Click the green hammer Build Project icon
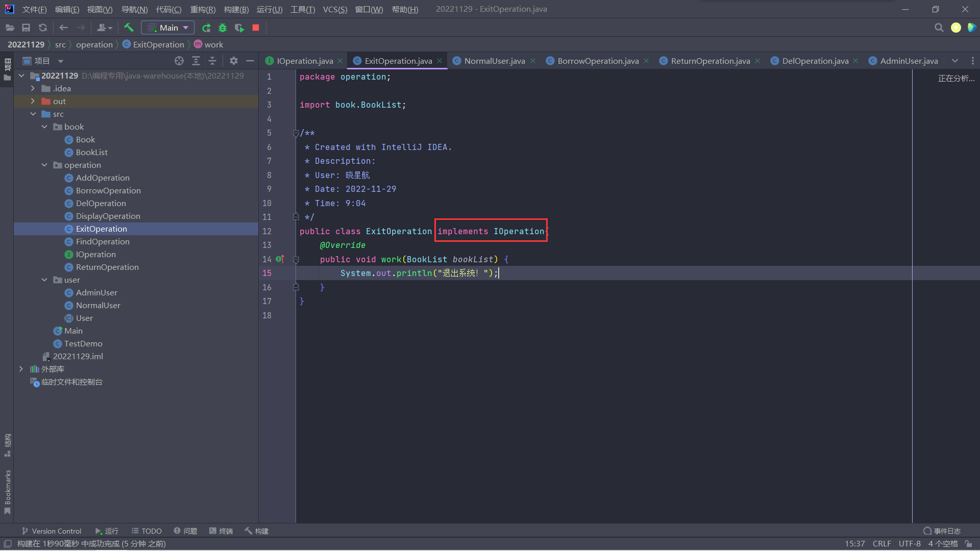This screenshot has width=980, height=551. pos(129,28)
